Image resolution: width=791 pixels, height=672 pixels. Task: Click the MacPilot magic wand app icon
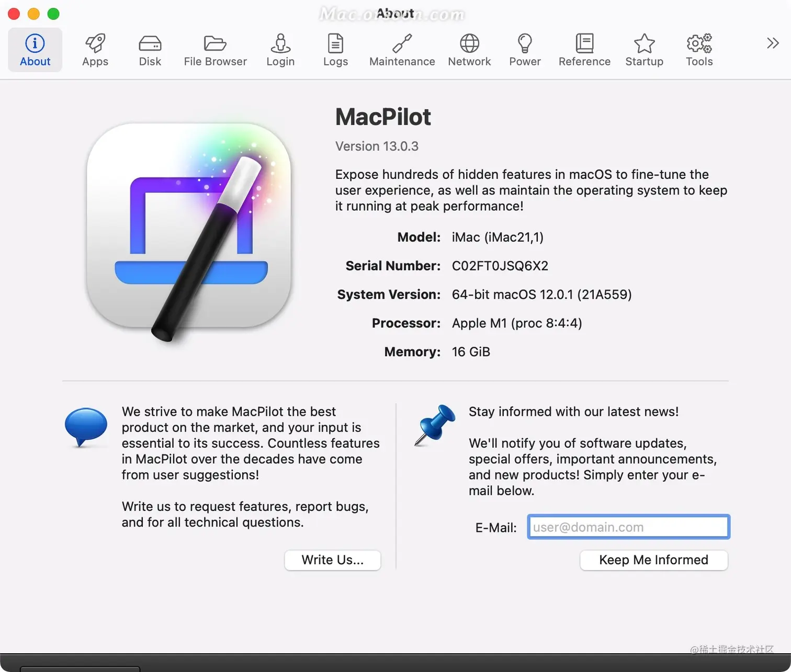click(188, 230)
